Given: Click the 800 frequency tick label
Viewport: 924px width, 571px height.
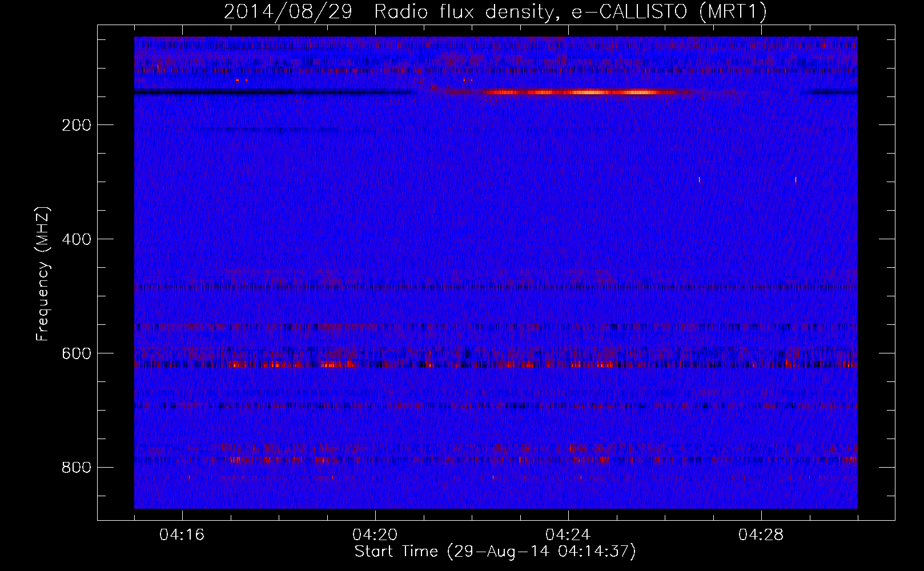Looking at the screenshot, I should click(76, 468).
